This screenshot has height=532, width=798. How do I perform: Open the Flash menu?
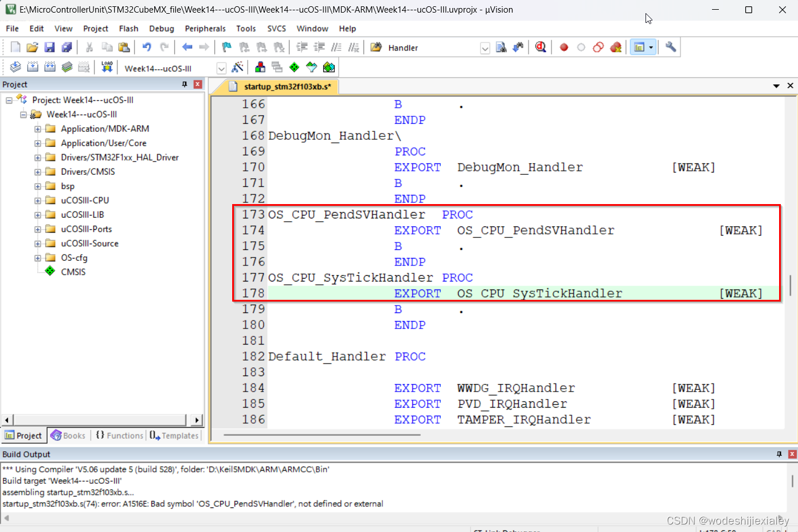pos(128,29)
